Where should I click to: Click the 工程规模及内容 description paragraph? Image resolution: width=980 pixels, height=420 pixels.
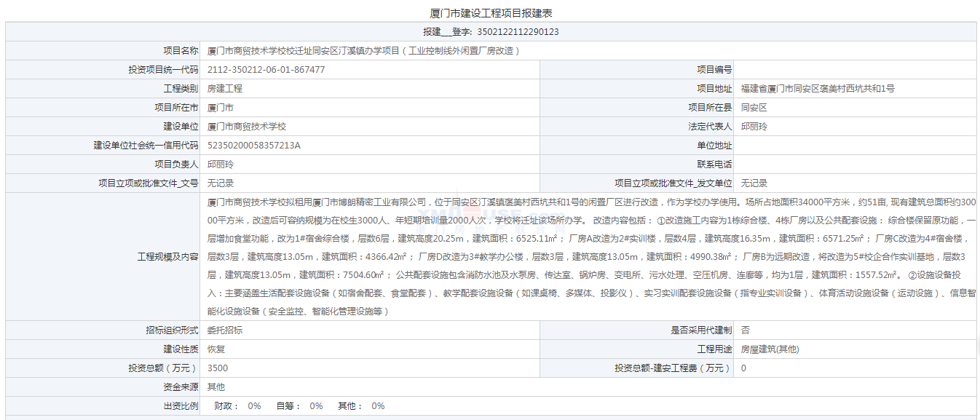tap(587, 256)
